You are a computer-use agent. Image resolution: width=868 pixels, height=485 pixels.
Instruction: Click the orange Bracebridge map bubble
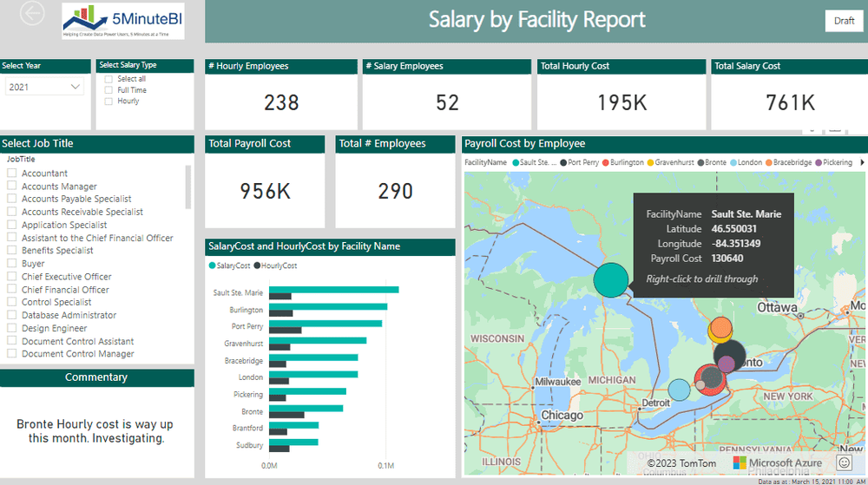click(720, 327)
